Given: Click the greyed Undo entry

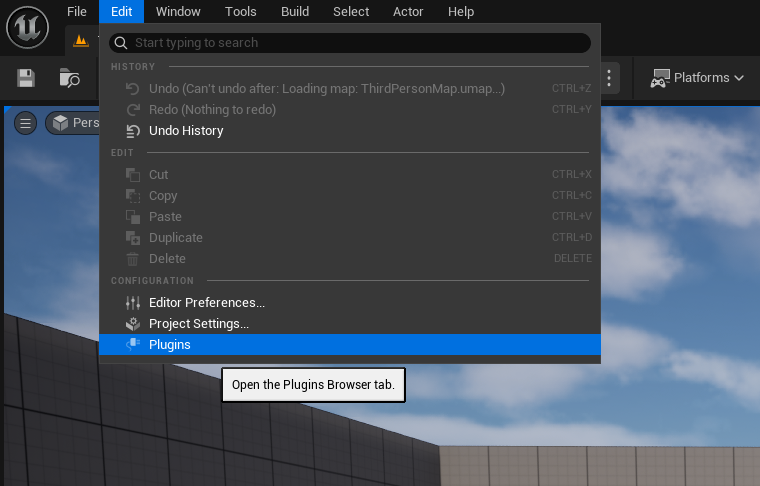Looking at the screenshot, I should 350,89.
